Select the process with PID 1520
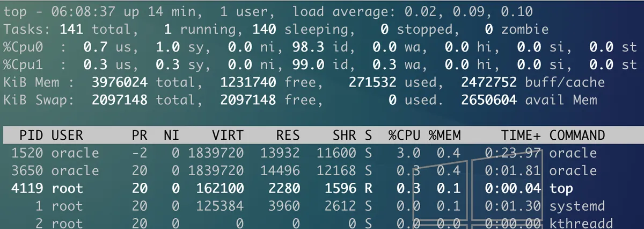 pos(27,153)
